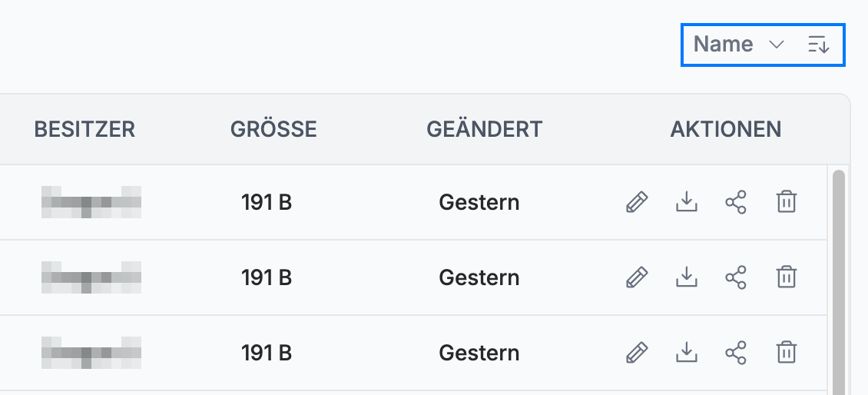The image size is (868, 395).
Task: Toggle sort direction with the sort arrow icon
Action: point(819,45)
